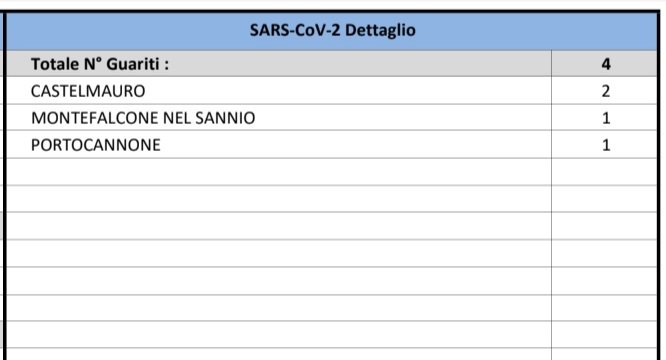This screenshot has height=360, width=666.
Task: Select second empty count cell below PORTOCANNONE
Action: click(604, 199)
